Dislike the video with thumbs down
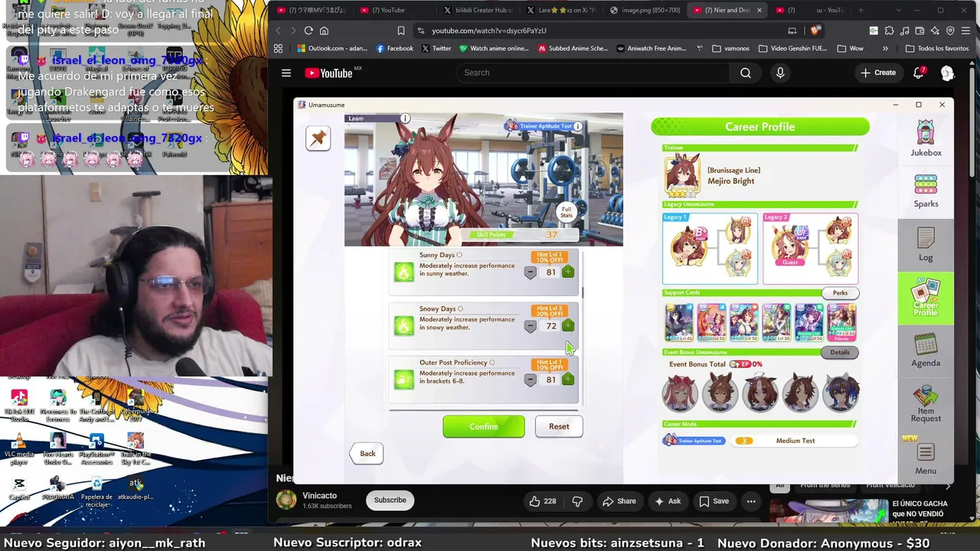980x551 pixels. pyautogui.click(x=578, y=501)
